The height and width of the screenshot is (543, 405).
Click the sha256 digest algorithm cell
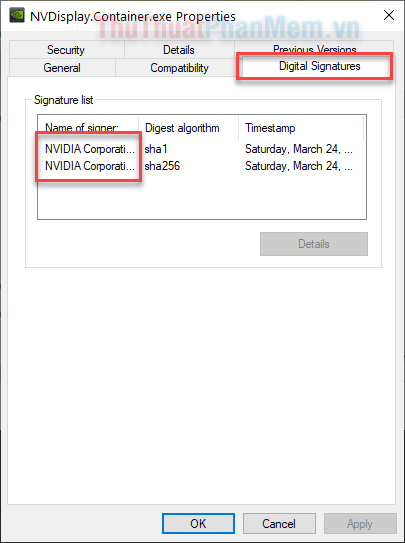tap(162, 166)
